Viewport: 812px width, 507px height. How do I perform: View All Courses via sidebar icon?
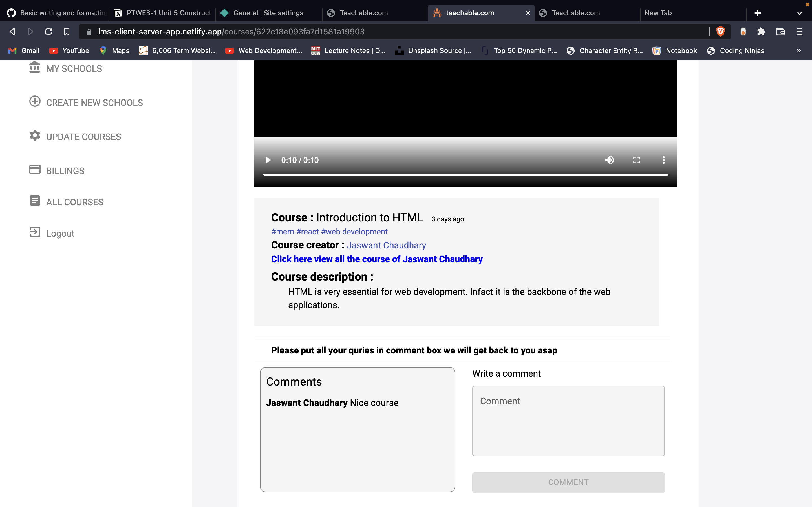pos(35,201)
